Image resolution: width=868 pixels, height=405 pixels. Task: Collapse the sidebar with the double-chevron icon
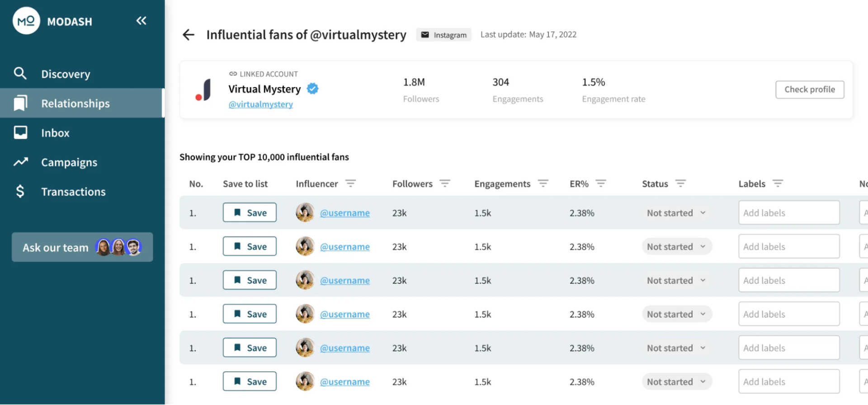point(141,20)
